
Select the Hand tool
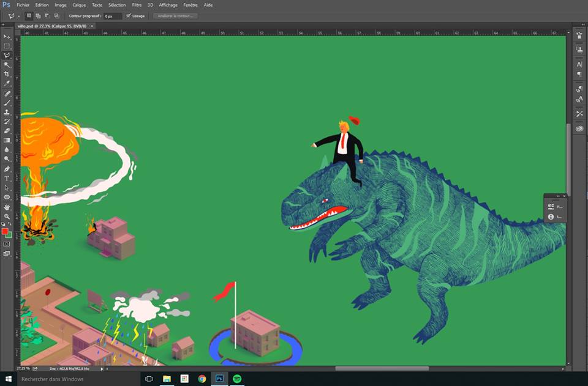7,207
